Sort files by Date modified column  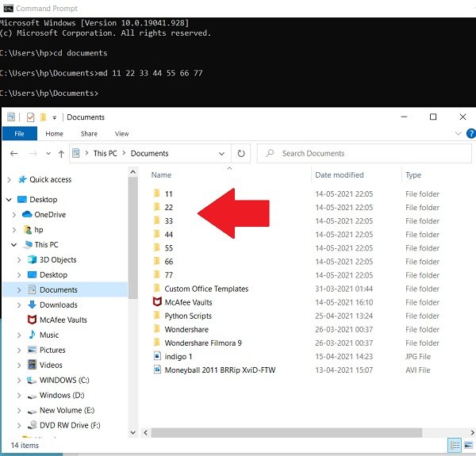339,175
